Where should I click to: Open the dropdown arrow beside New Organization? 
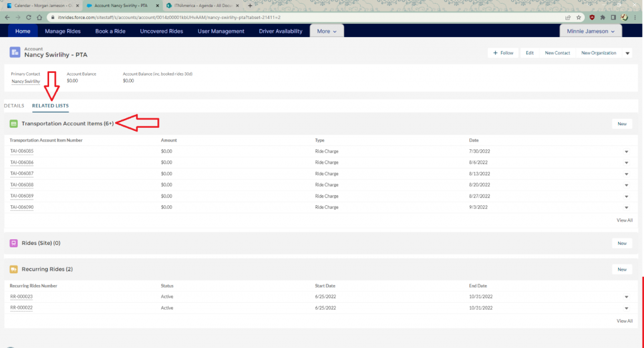point(627,53)
